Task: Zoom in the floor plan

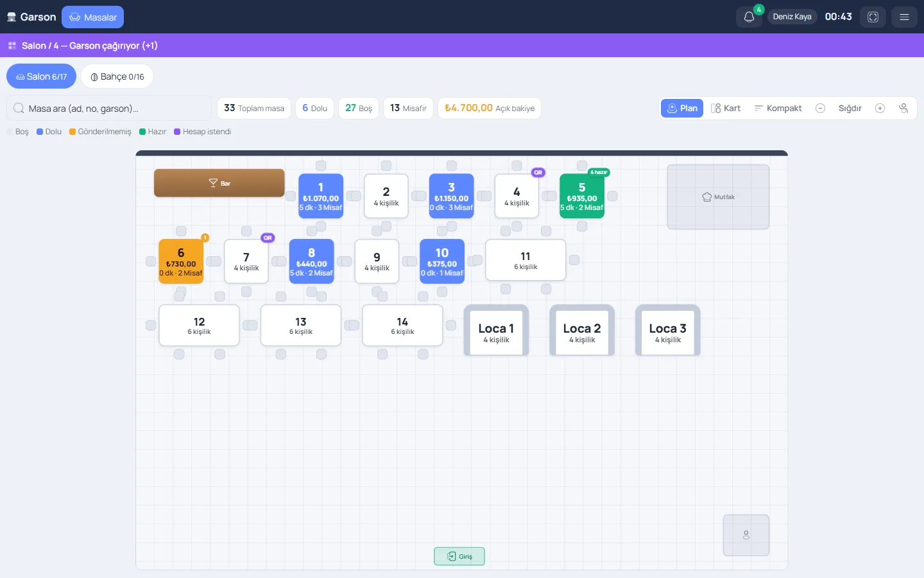Action: [880, 109]
